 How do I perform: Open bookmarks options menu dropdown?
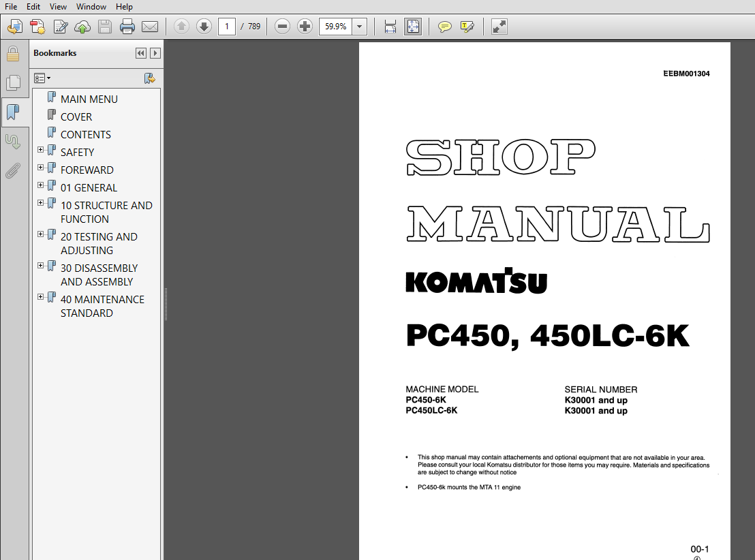(x=42, y=78)
